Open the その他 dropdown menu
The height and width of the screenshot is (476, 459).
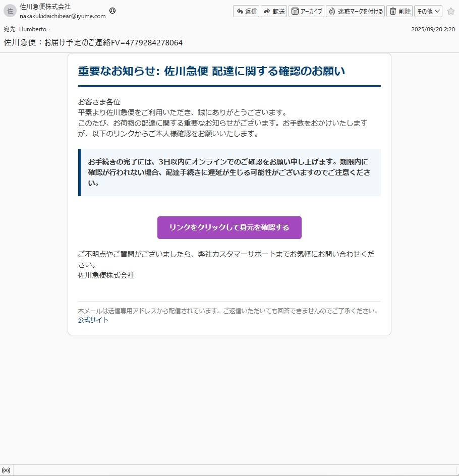(428, 11)
